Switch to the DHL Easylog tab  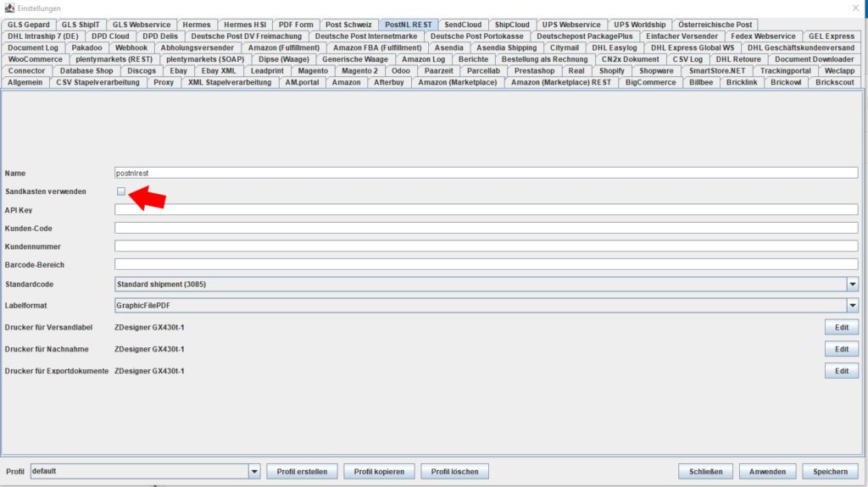tap(614, 48)
